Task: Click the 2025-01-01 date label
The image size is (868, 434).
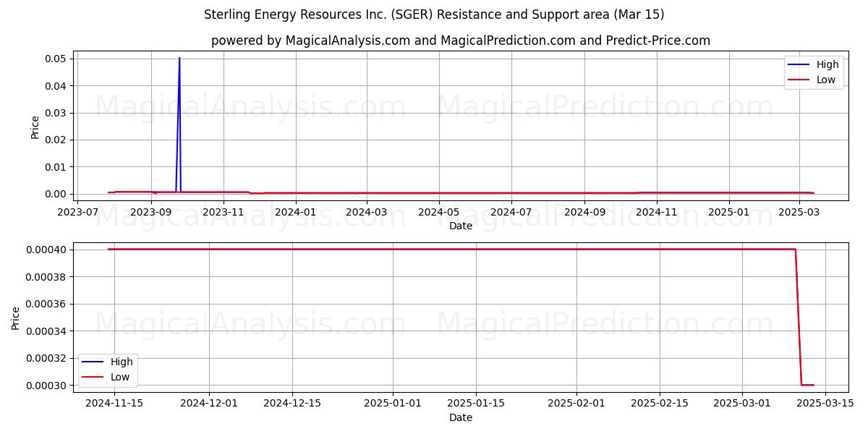Action: click(393, 404)
